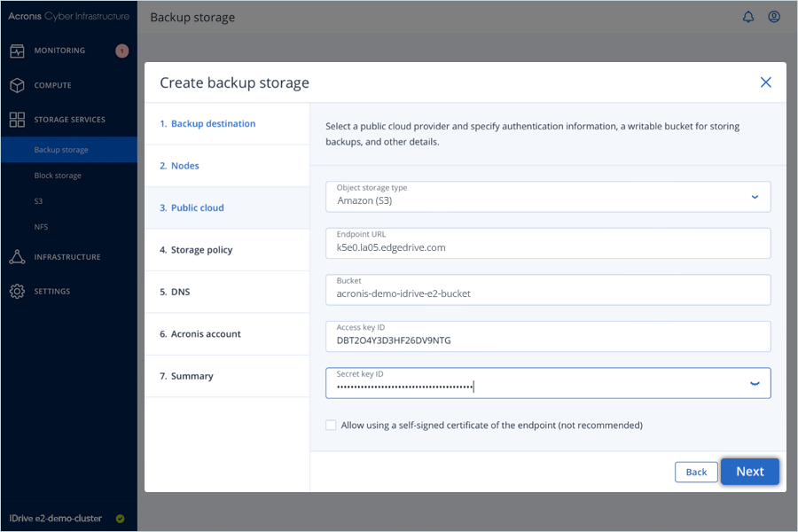Open Settings via the gear icon
Image resolution: width=798 pixels, height=532 pixels.
[17, 292]
